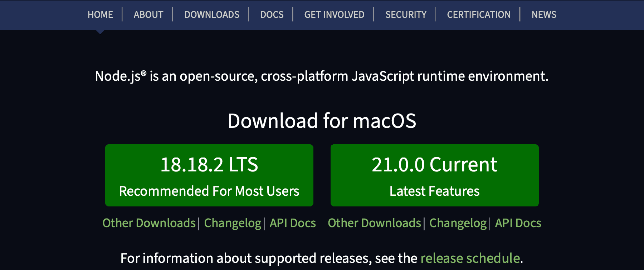Open API Docs for 18.18.2 LTS
Viewport: 644px width, 270px height.
coord(293,223)
